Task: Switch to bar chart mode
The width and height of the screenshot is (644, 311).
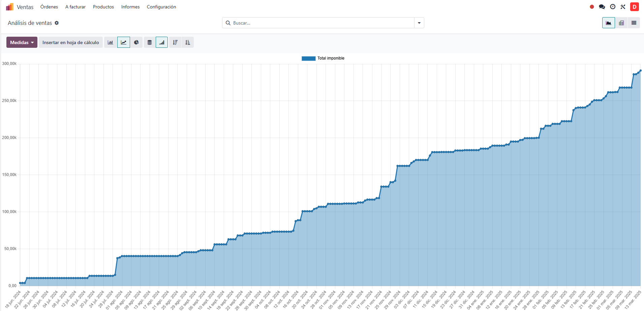Action: pos(110,42)
